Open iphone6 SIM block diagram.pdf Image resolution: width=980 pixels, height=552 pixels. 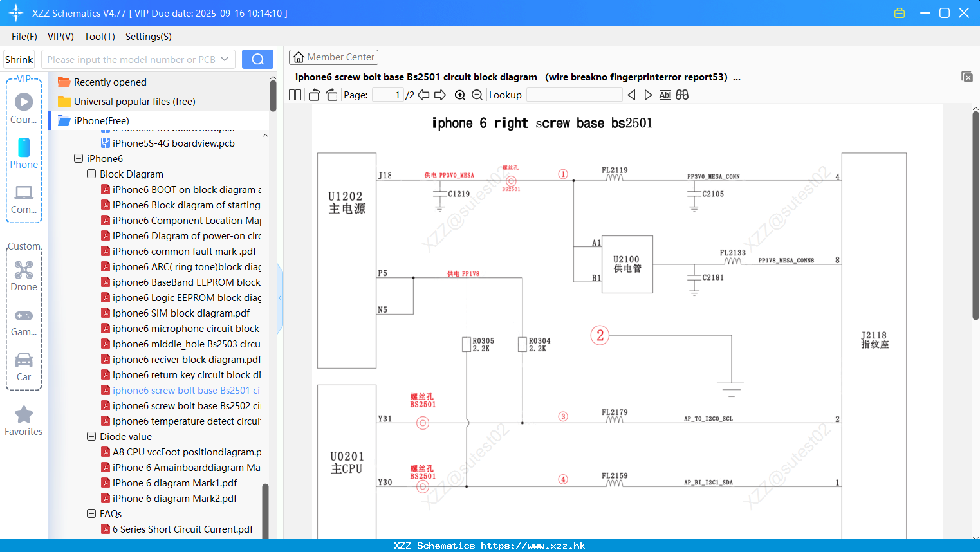175,313
